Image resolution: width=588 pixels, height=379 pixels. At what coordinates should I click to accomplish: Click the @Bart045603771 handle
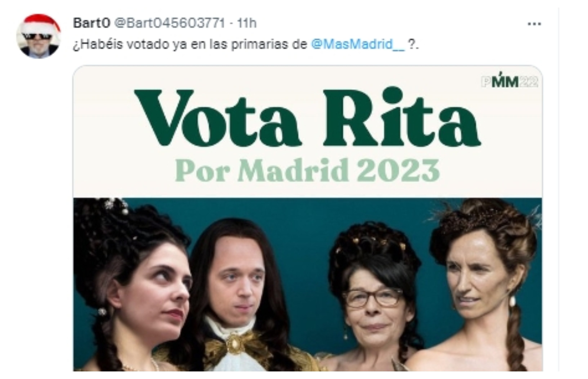coord(170,23)
